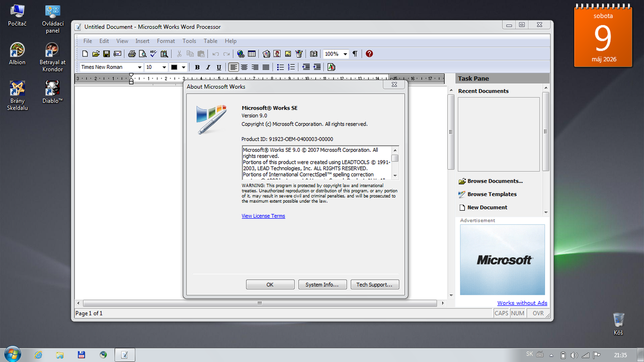Click the Insert Hyperlink globe icon
The height and width of the screenshot is (362, 644).
point(241,54)
